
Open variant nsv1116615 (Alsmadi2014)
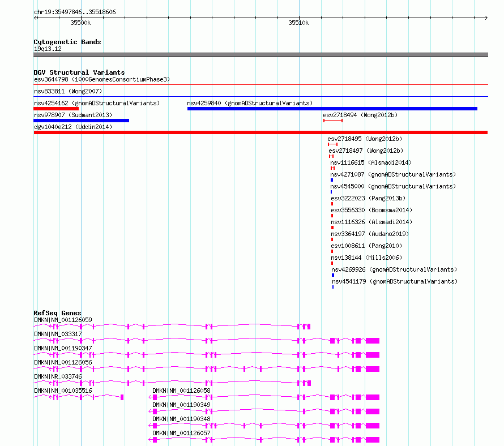371,162
